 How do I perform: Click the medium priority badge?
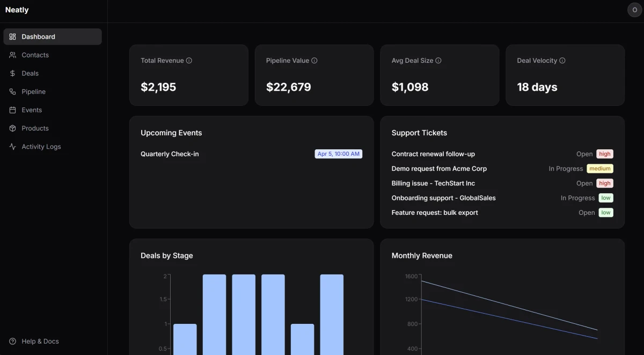pyautogui.click(x=600, y=169)
